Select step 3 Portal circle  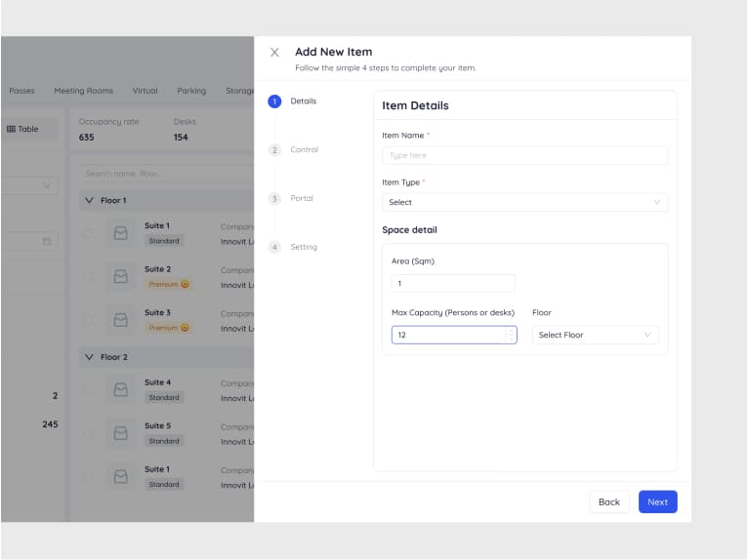click(274, 198)
